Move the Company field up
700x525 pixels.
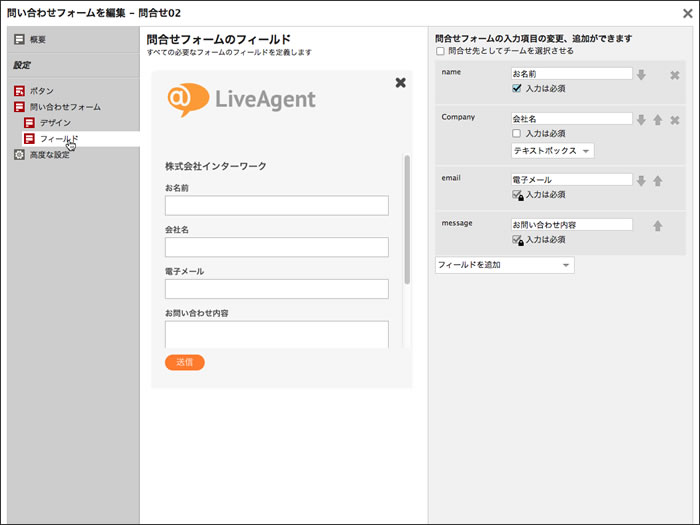click(658, 120)
